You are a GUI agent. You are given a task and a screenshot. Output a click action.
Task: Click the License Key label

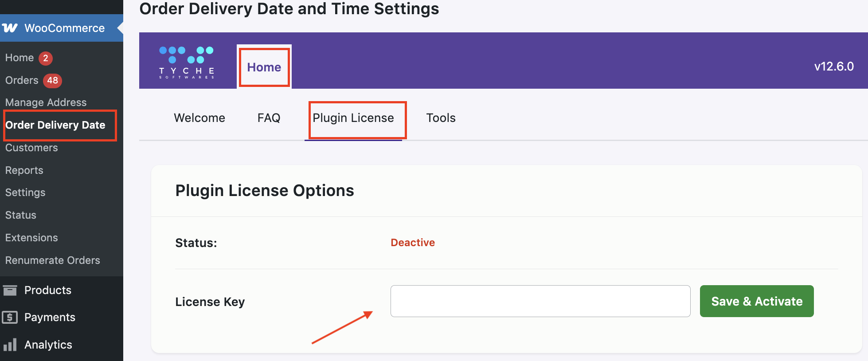point(210,302)
